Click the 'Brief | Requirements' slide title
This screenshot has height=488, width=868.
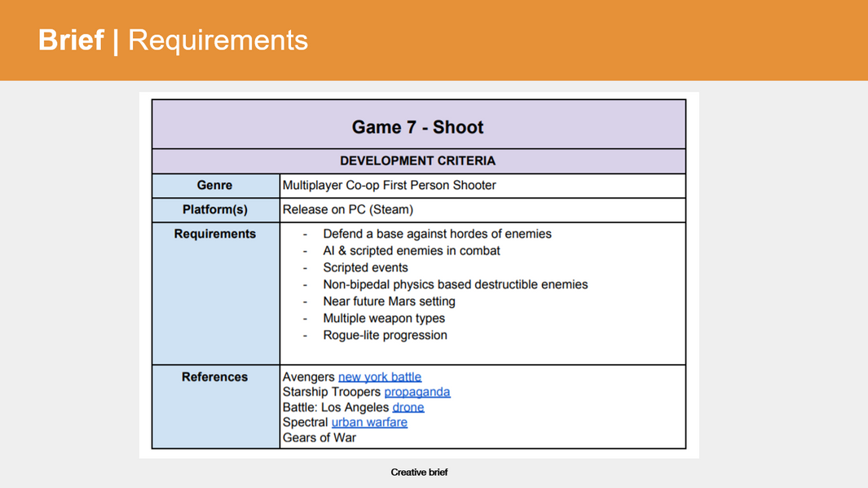pos(173,41)
